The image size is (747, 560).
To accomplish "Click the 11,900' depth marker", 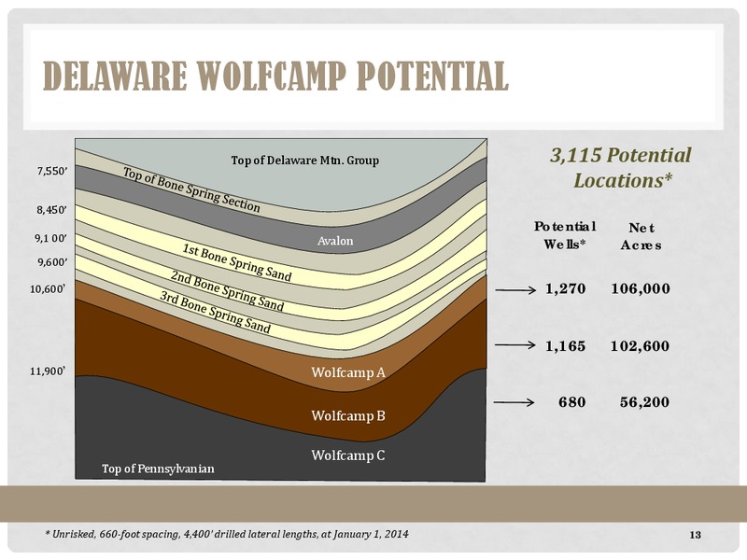I will 48,371.
